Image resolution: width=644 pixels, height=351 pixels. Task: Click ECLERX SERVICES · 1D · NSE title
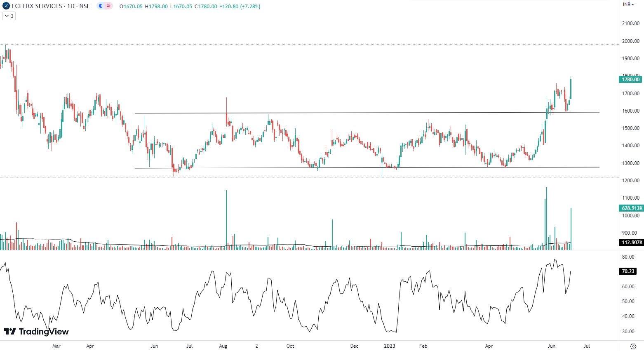click(x=51, y=6)
